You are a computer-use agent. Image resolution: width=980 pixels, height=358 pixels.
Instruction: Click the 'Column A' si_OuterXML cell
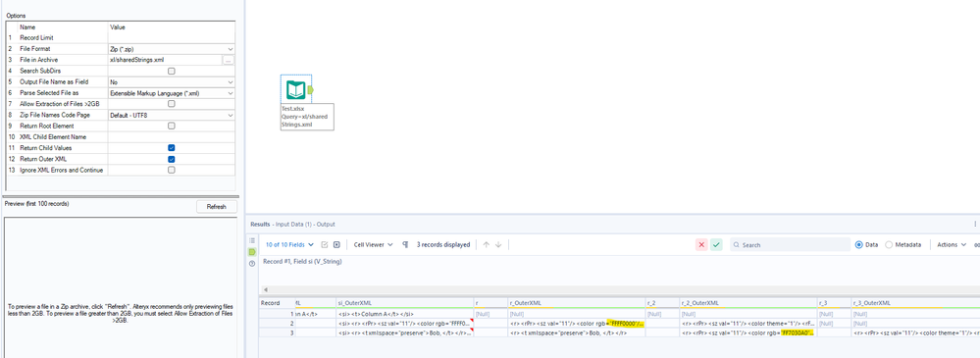click(x=404, y=314)
